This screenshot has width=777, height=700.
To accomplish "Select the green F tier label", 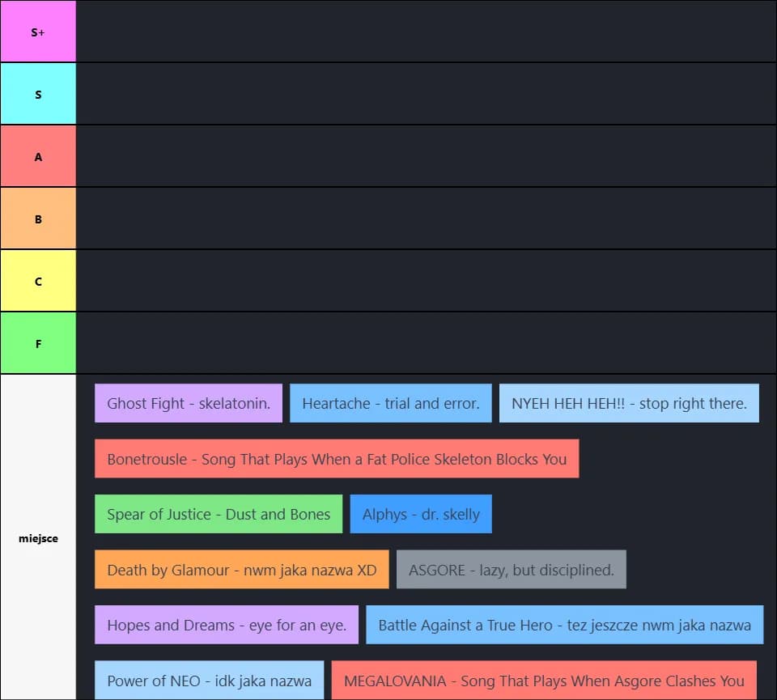I will pyautogui.click(x=38, y=343).
